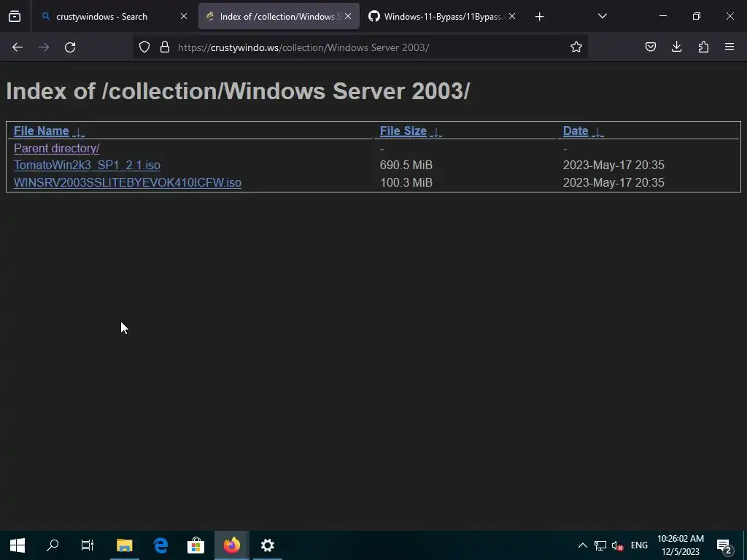
Task: Open Task View on taskbar
Action: (88, 545)
